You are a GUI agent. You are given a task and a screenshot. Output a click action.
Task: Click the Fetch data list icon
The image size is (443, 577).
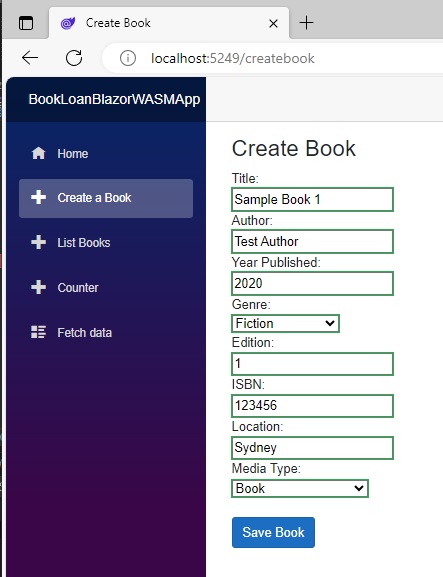pyautogui.click(x=38, y=332)
